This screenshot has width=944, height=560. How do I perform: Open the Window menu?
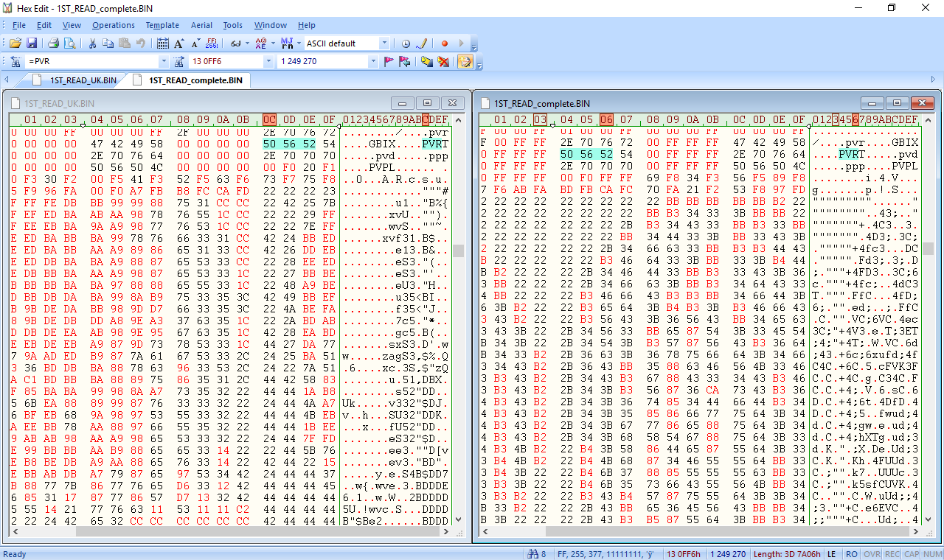coord(271,25)
